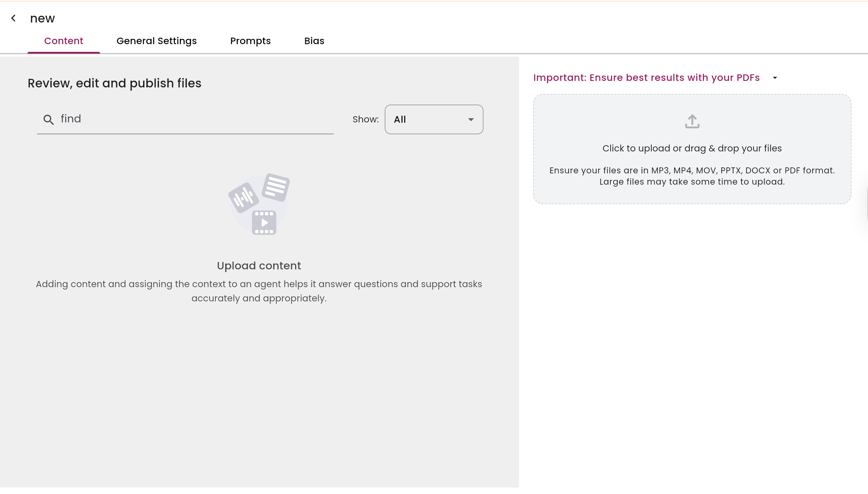868x494 pixels.
Task: Click the upload arrow icon
Action: (692, 121)
